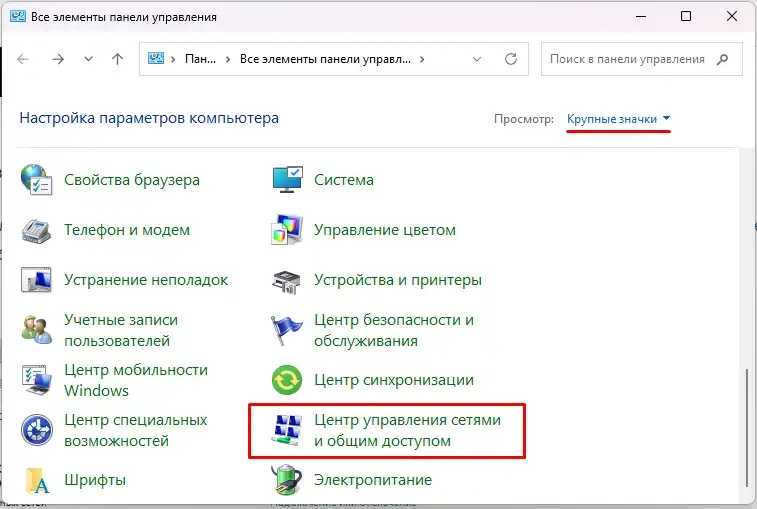Open Центр синхронизации link
The height and width of the screenshot is (509, 757).
(394, 380)
